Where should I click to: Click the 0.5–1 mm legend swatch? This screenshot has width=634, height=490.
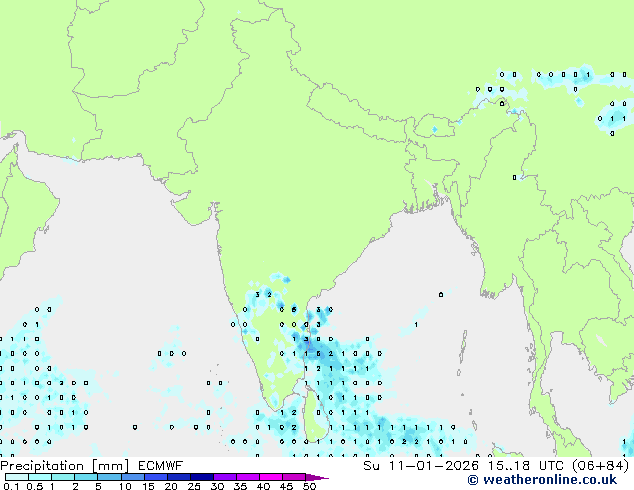tap(40, 477)
